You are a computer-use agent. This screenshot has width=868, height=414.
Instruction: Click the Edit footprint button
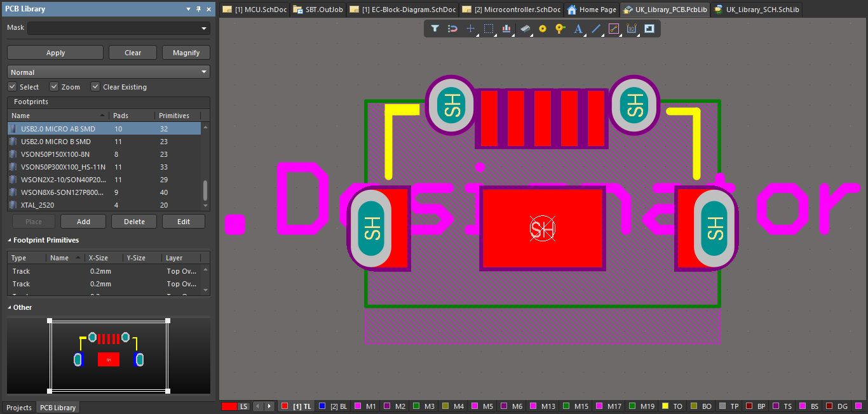[184, 222]
